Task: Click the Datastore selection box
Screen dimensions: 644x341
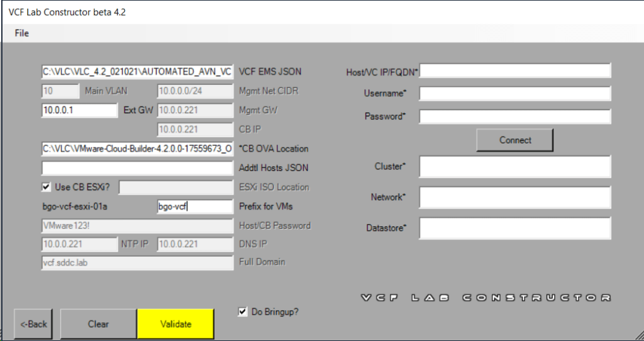Action: 515,228
